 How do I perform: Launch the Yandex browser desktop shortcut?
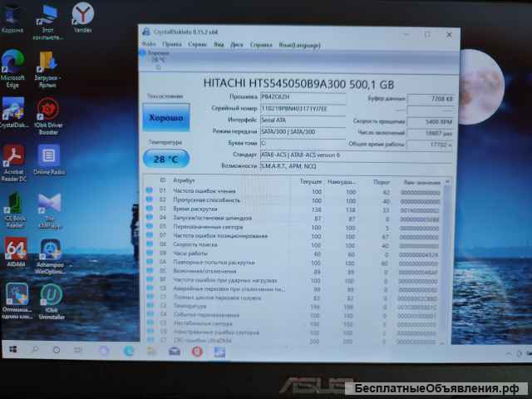82,17
